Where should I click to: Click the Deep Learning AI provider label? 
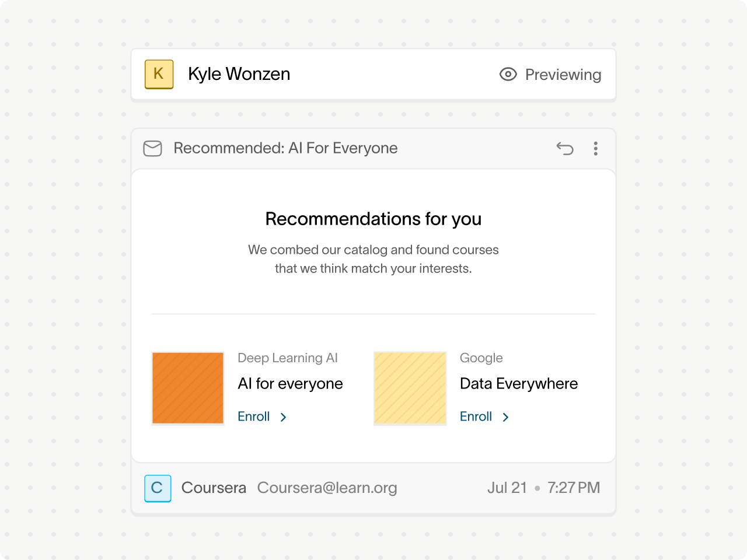click(x=288, y=358)
